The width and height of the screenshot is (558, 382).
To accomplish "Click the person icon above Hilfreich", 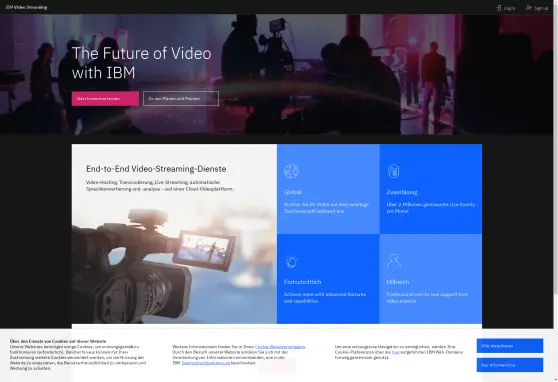I will (x=394, y=261).
